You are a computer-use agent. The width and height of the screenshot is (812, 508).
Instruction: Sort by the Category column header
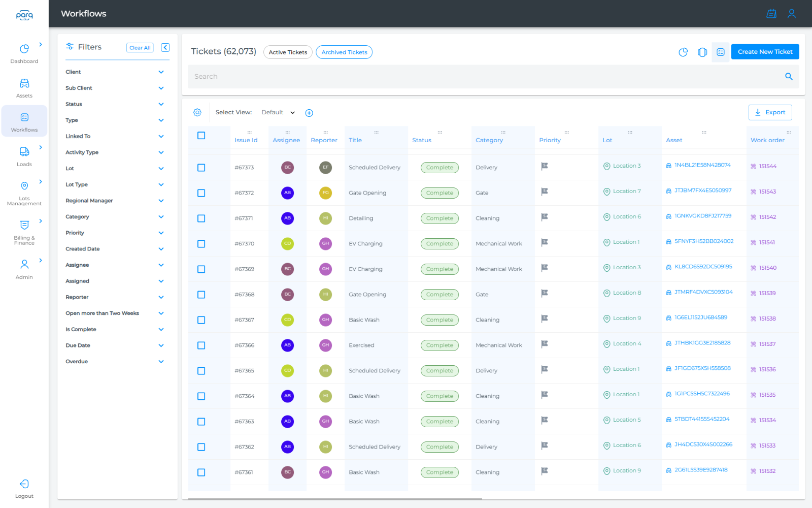coord(489,140)
